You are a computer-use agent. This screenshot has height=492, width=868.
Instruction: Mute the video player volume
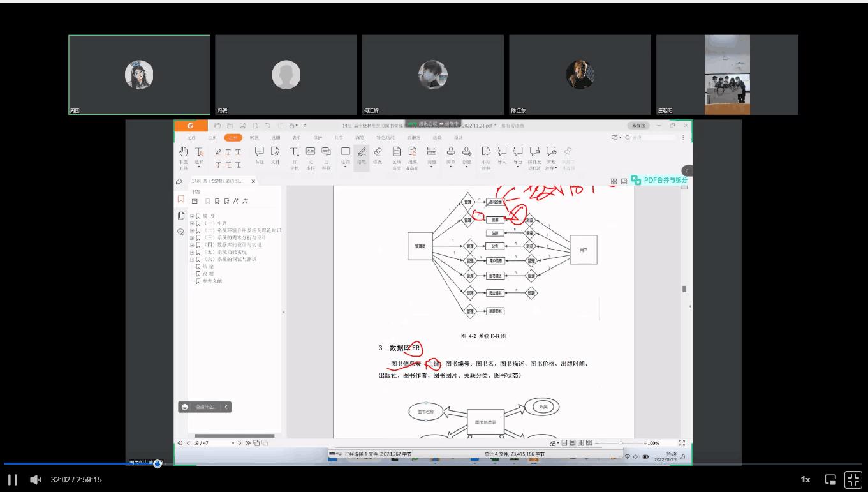(x=36, y=480)
